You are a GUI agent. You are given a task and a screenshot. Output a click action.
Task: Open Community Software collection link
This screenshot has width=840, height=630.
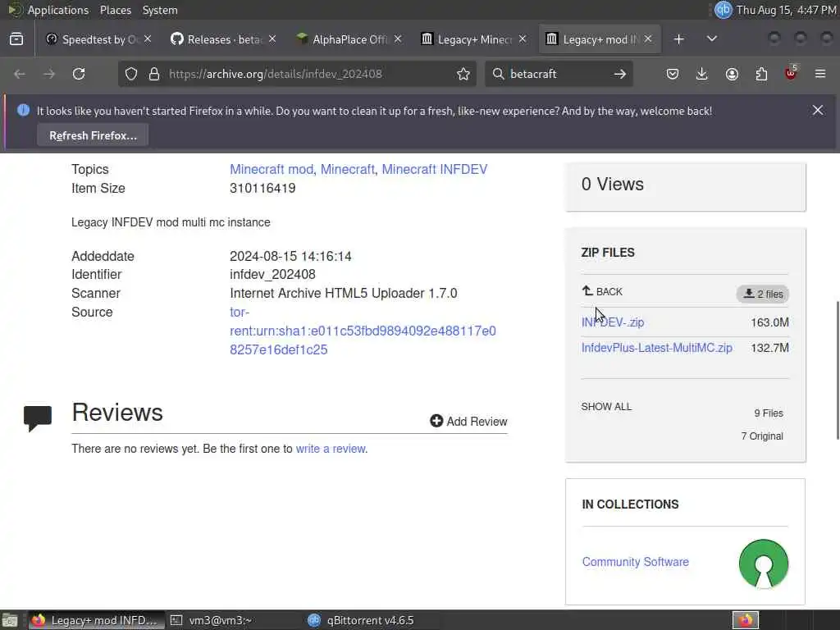point(636,561)
